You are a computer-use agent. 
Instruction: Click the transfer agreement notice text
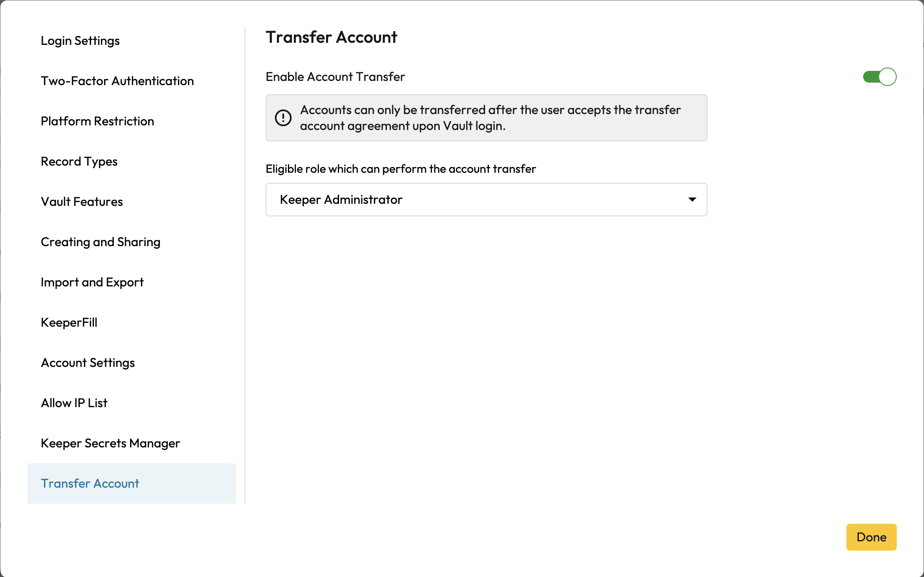coord(490,118)
